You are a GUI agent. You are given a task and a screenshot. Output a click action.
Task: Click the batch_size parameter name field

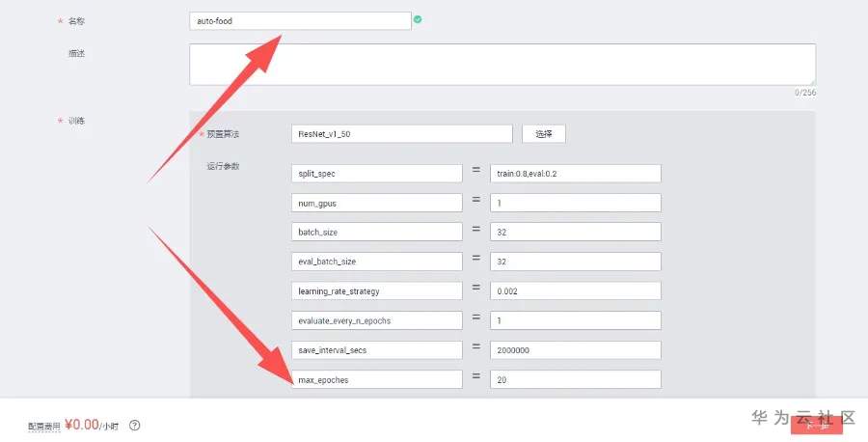(377, 232)
